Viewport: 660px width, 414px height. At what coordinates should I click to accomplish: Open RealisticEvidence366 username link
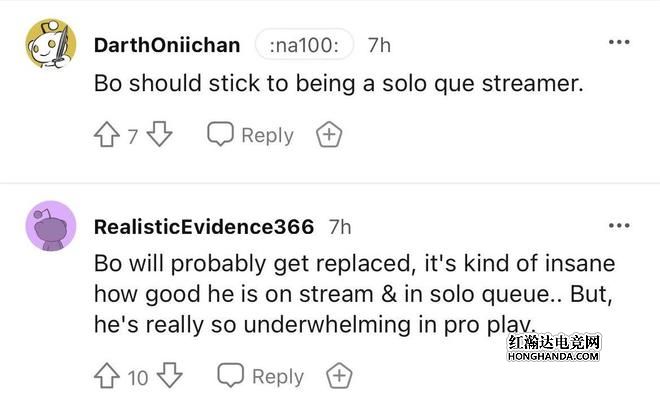click(203, 227)
